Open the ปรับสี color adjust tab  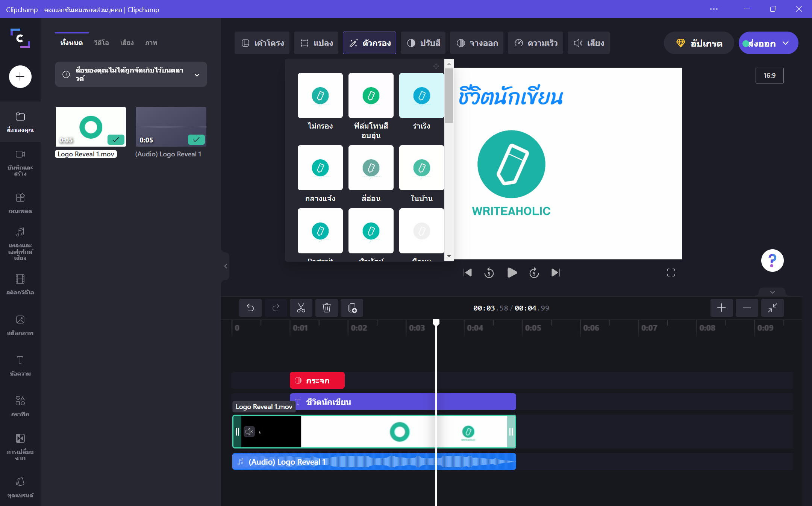point(423,43)
